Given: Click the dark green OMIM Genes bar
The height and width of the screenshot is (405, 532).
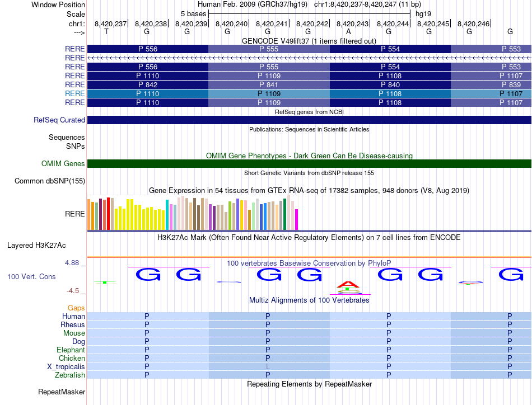Looking at the screenshot, I should click(x=309, y=163).
